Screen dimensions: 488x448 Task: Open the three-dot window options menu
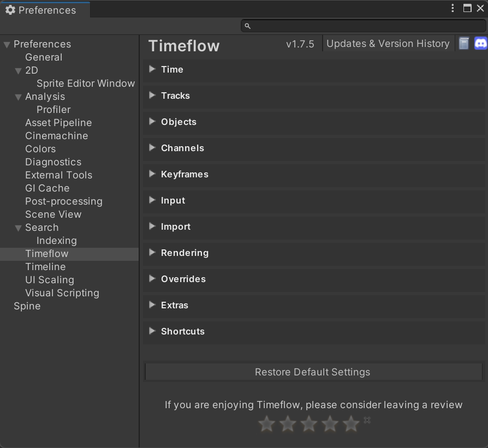453,8
